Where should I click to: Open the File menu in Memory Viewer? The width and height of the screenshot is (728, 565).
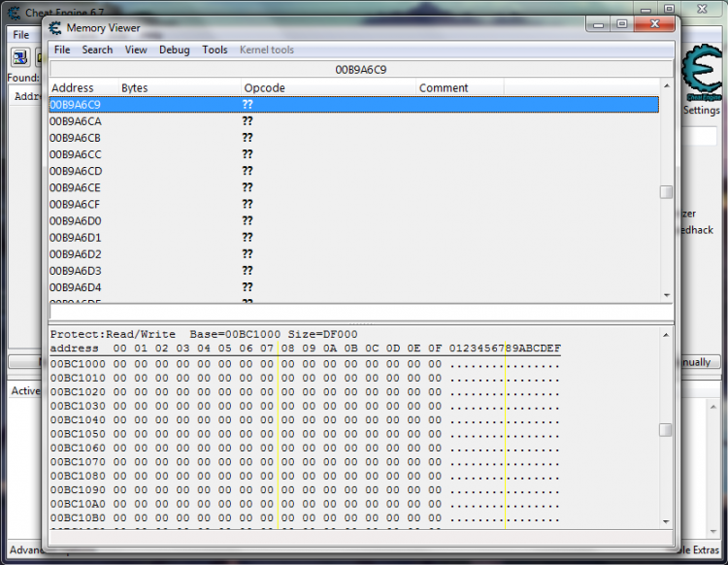(62, 50)
